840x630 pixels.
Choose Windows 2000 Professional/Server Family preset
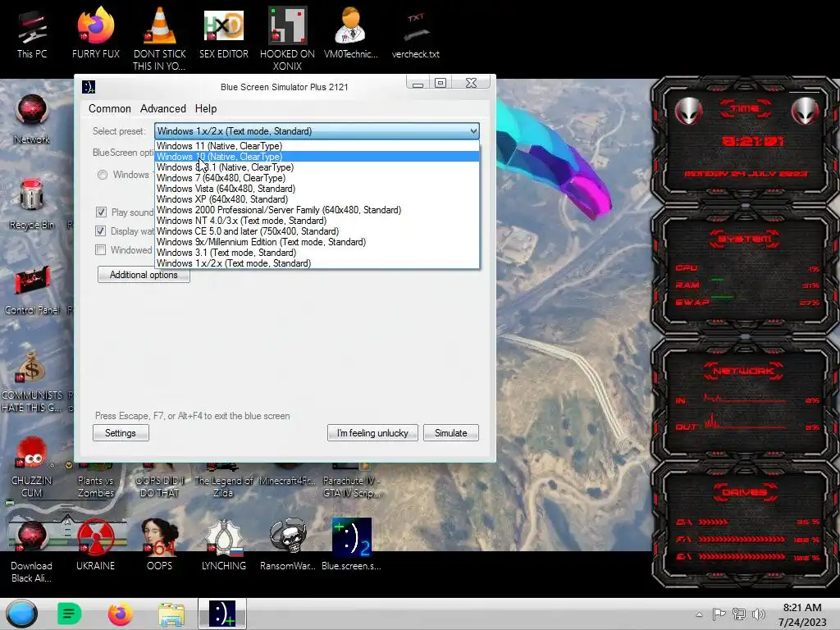[317, 210]
